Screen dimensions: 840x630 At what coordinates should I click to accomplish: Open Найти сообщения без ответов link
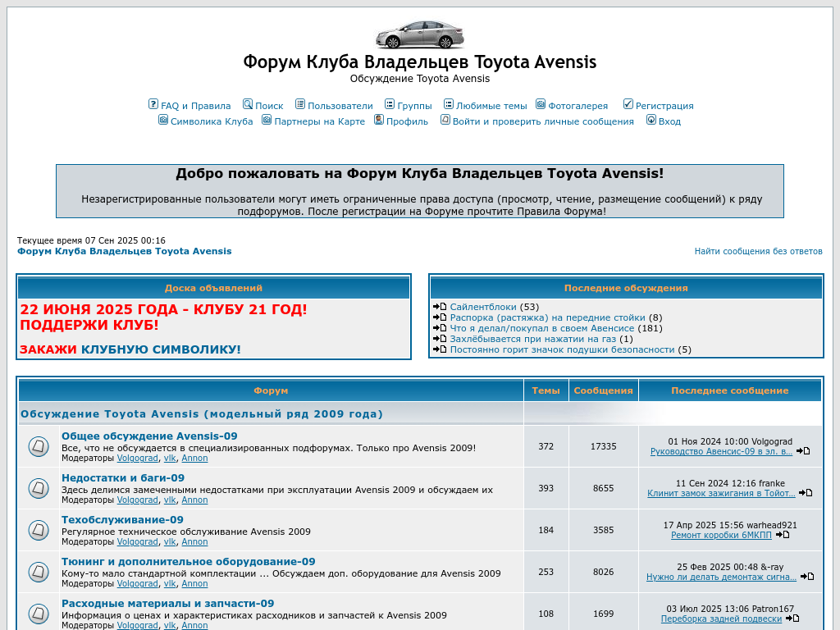(758, 251)
